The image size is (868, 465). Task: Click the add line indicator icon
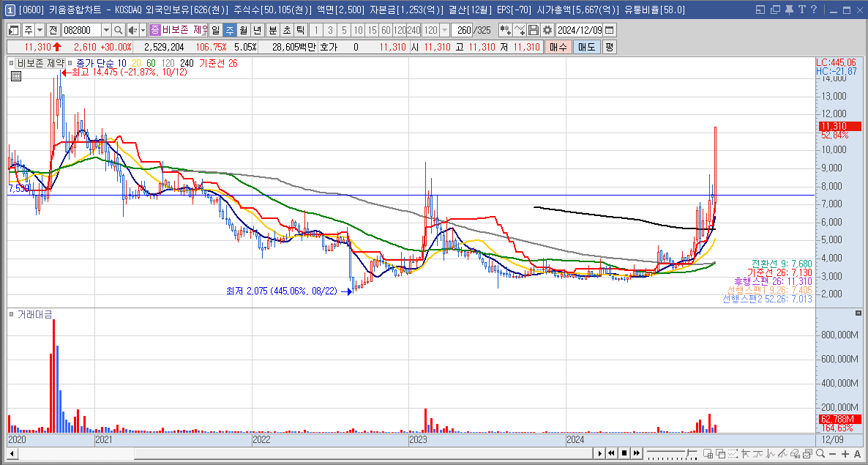pyautogui.click(x=519, y=31)
